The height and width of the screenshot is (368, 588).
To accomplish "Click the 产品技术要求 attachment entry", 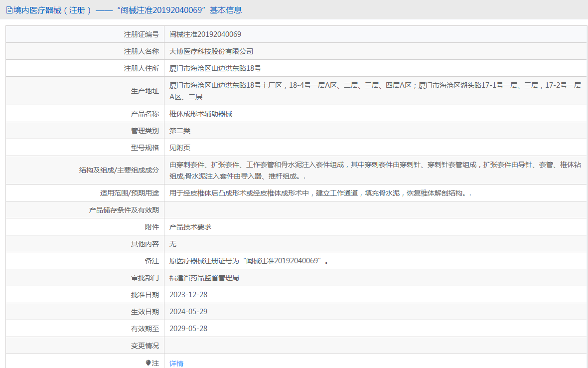I will pyautogui.click(x=190, y=227).
